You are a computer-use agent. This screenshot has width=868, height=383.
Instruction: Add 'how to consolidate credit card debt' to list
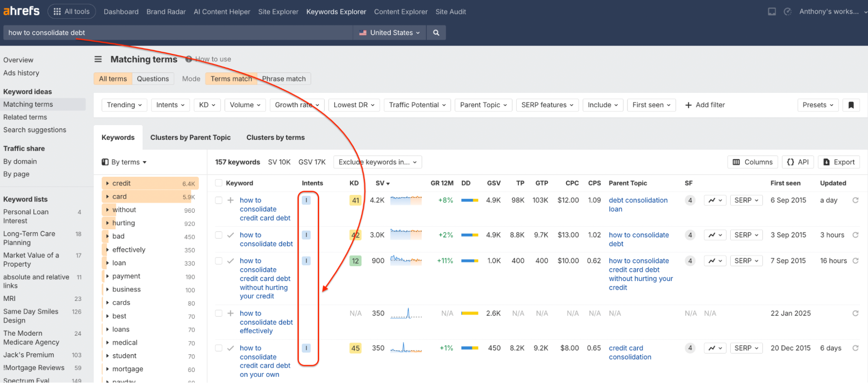tap(231, 200)
